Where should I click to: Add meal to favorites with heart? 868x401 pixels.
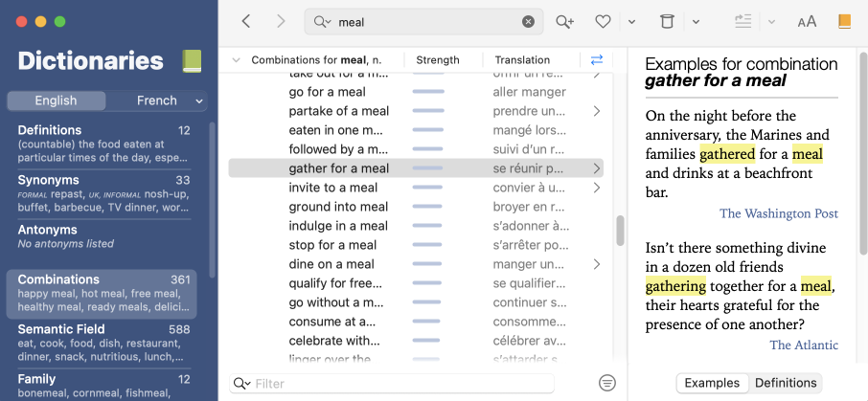pyautogui.click(x=603, y=21)
